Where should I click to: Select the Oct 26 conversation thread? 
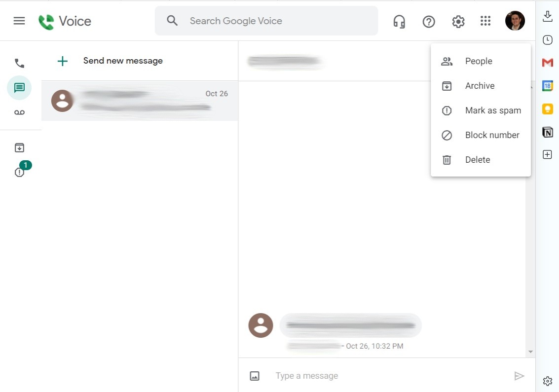(x=140, y=101)
